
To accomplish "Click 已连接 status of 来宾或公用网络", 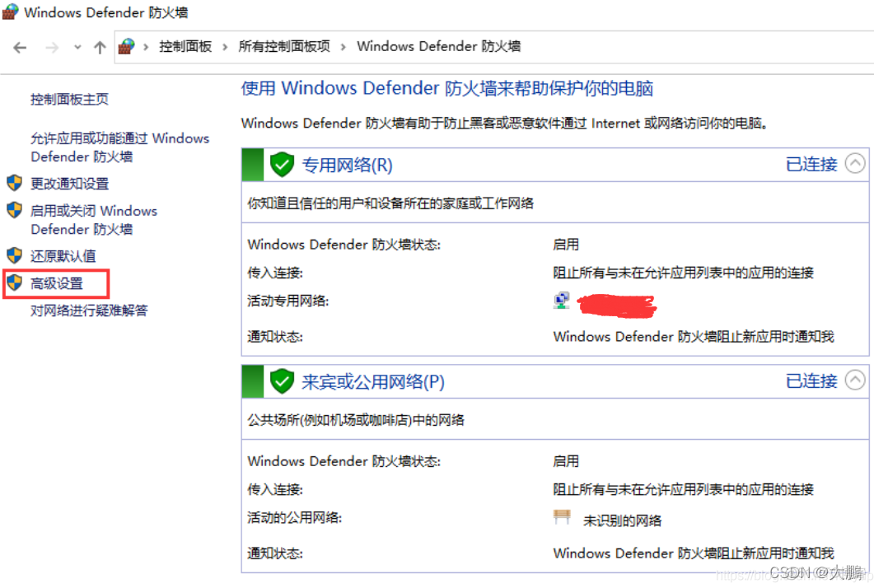I will (811, 381).
